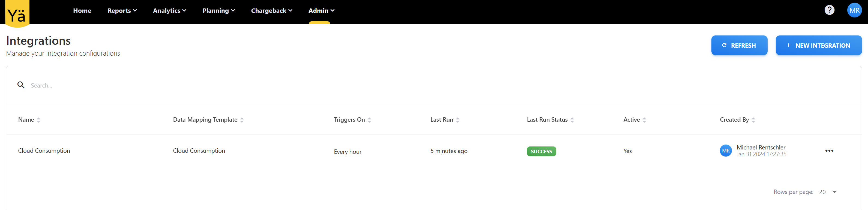Viewport: 868px width, 210px height.
Task: Sort by Triggers On column arrows
Action: pos(369,120)
